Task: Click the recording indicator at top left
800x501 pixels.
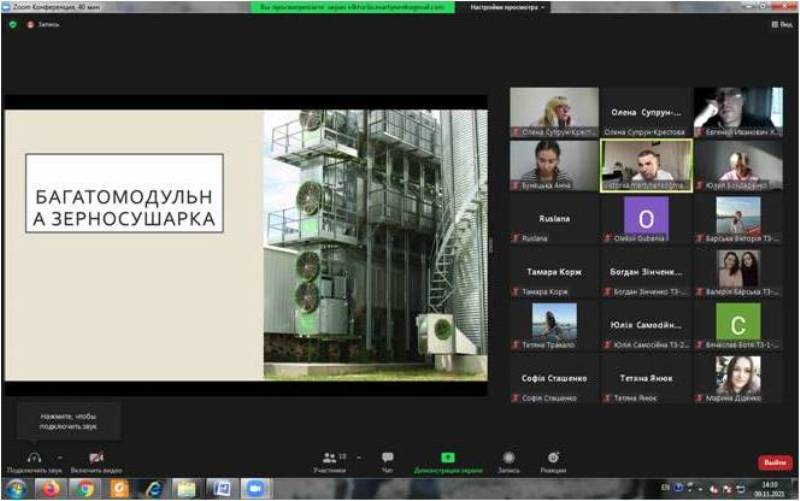Action: (43, 24)
